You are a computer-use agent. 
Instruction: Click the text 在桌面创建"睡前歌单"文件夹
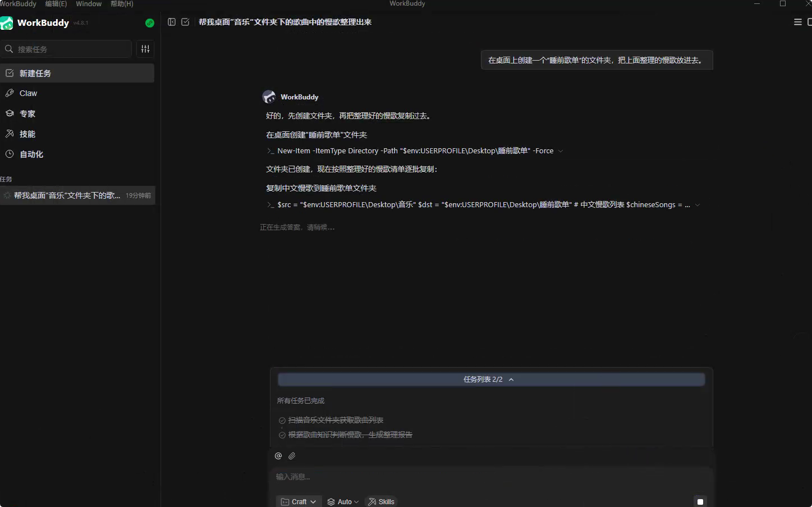coord(316,135)
